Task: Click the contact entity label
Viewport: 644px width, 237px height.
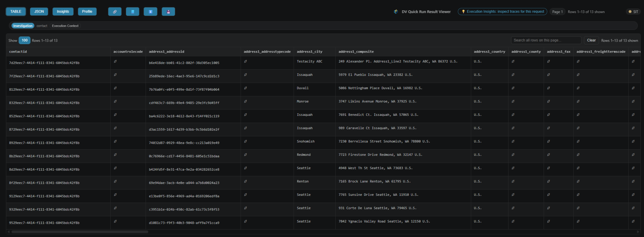Action: (x=42, y=26)
